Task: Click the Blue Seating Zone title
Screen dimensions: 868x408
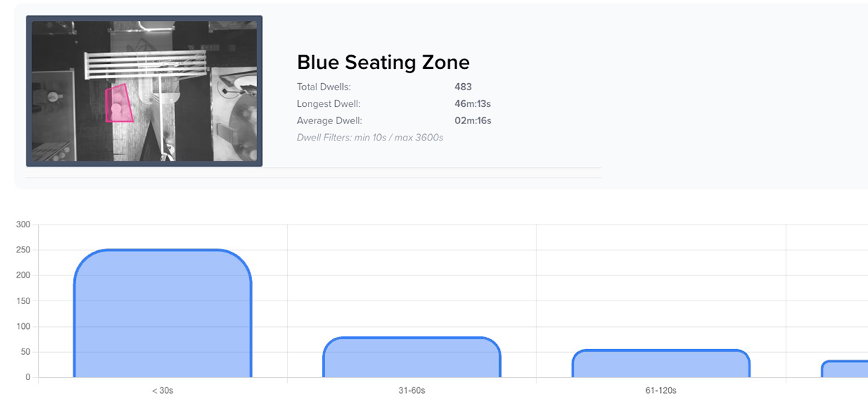Action: (x=383, y=62)
